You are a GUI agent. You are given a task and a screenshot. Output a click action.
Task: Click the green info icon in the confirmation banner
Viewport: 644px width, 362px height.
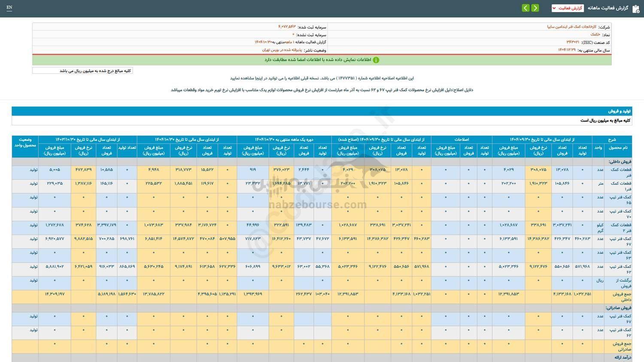pyautogui.click(x=376, y=60)
